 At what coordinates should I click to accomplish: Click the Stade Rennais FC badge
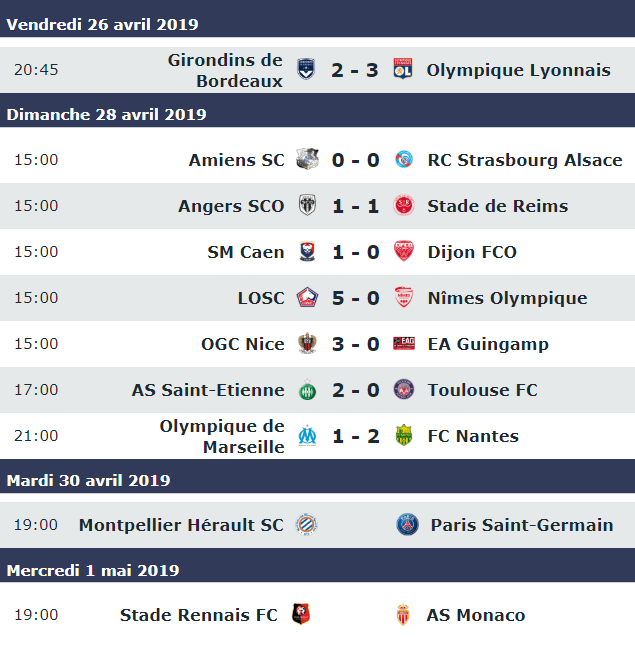tap(301, 614)
